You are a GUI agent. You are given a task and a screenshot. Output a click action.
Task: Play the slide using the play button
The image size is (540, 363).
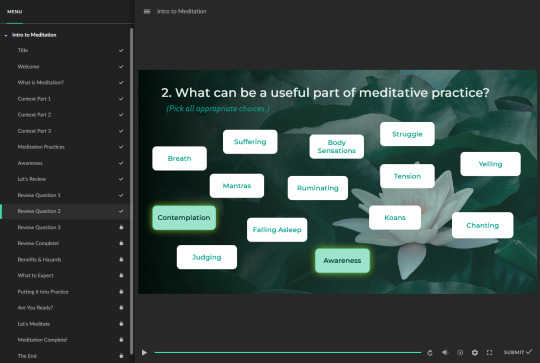144,352
